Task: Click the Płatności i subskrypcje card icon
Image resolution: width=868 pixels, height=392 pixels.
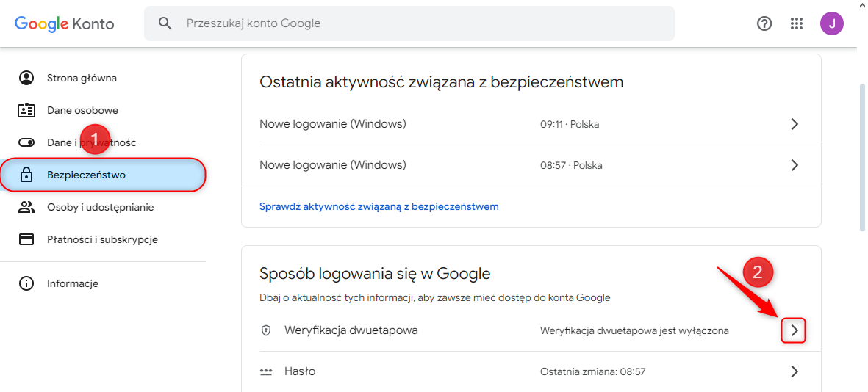Action: 26,239
